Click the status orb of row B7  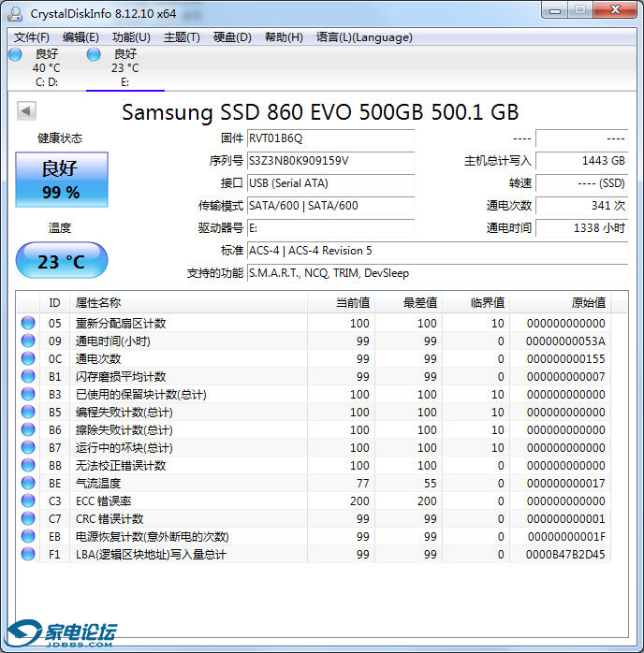(x=28, y=447)
